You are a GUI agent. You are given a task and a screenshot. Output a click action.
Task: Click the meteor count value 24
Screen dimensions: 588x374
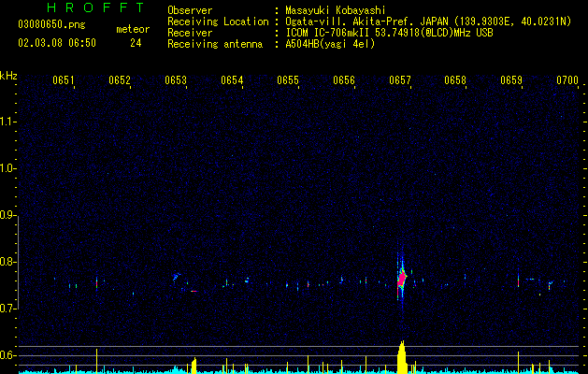pyautogui.click(x=136, y=43)
